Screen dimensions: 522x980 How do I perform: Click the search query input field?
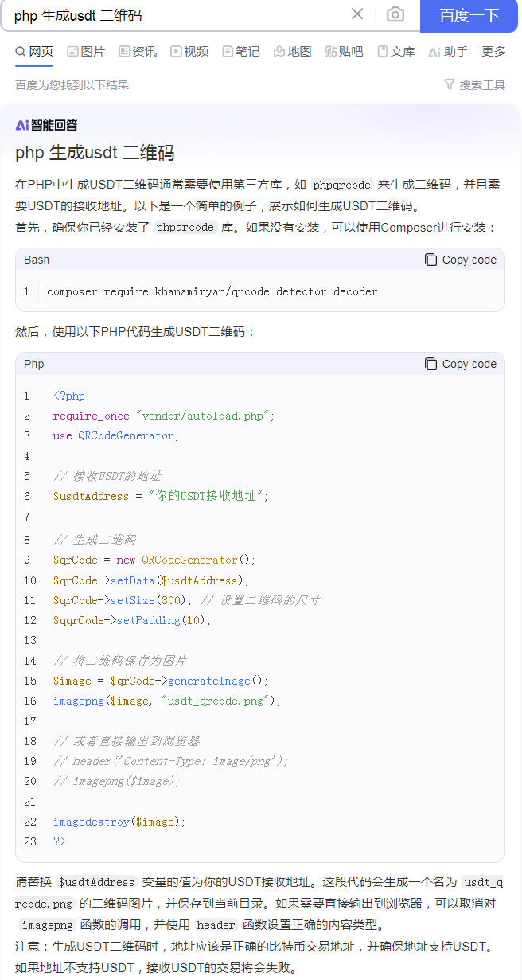tap(175, 15)
